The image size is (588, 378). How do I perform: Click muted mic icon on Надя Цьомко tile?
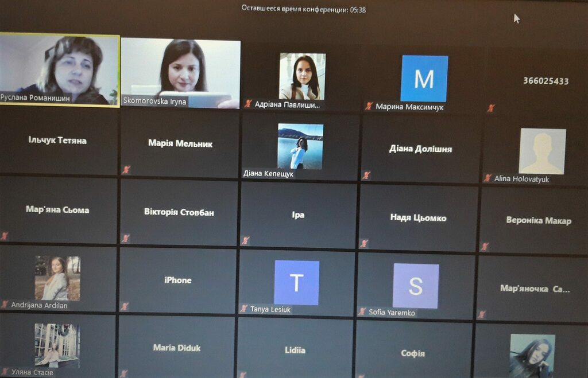pos(363,244)
